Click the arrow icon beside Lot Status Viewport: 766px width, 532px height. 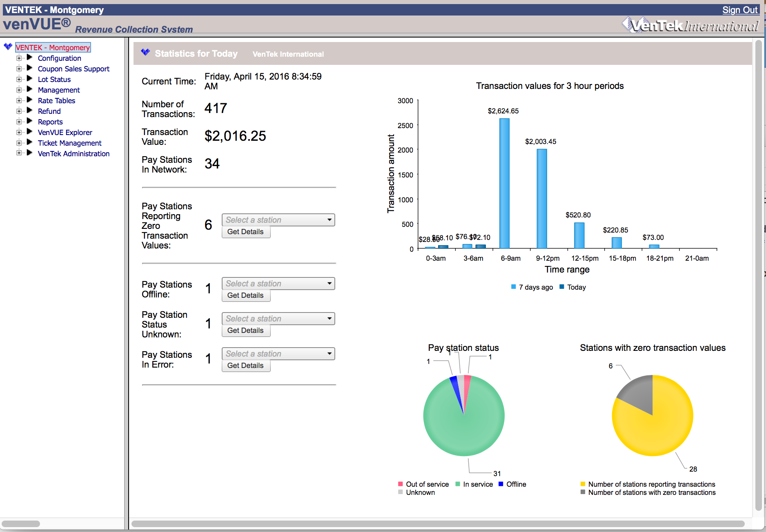[x=29, y=79]
